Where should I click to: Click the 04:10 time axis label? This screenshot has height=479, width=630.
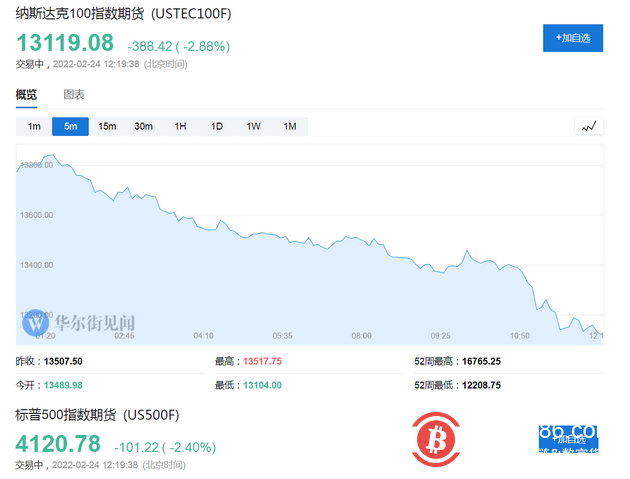[203, 336]
